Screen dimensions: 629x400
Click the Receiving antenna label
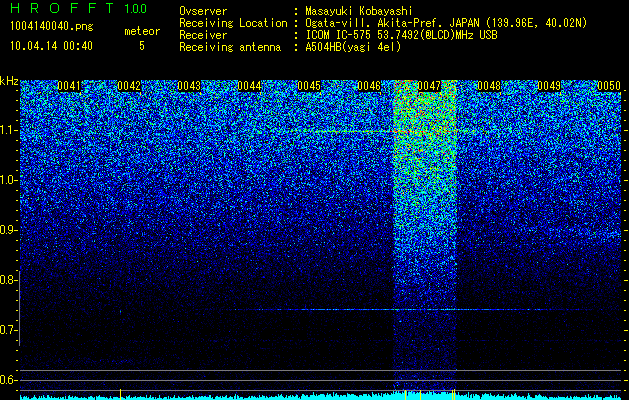[x=230, y=47]
